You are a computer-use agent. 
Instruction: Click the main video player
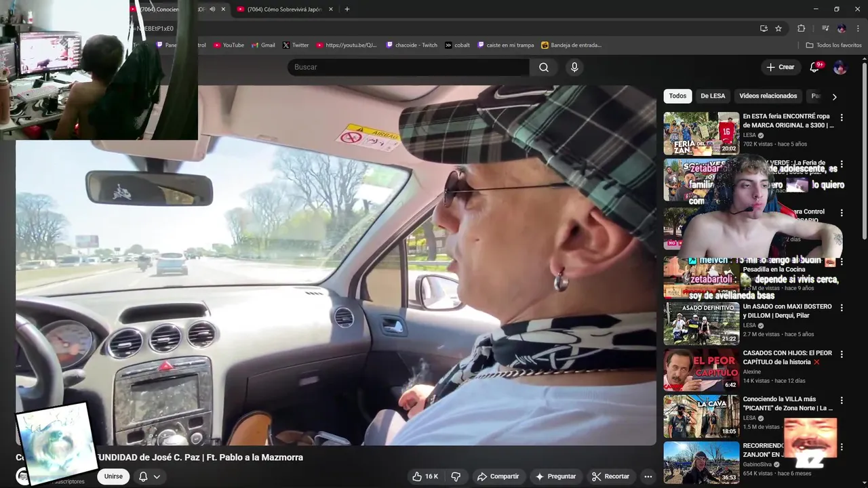click(x=336, y=265)
